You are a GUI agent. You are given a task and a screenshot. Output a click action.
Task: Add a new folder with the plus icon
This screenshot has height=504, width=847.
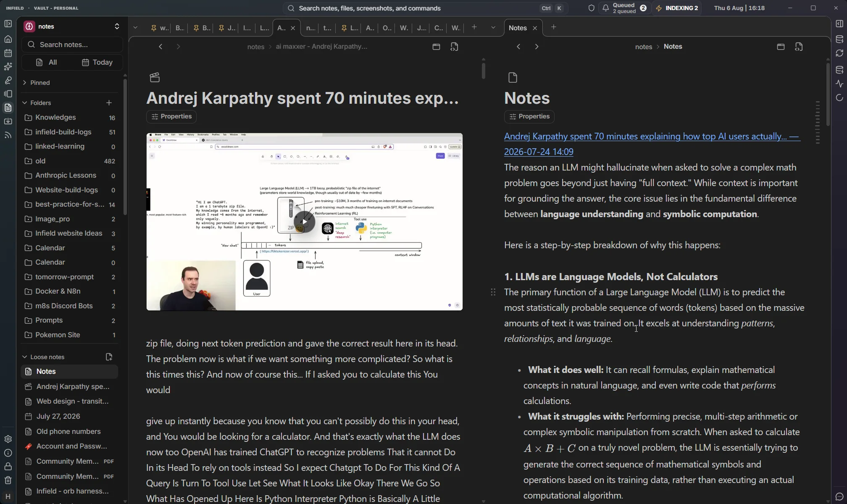coord(109,103)
